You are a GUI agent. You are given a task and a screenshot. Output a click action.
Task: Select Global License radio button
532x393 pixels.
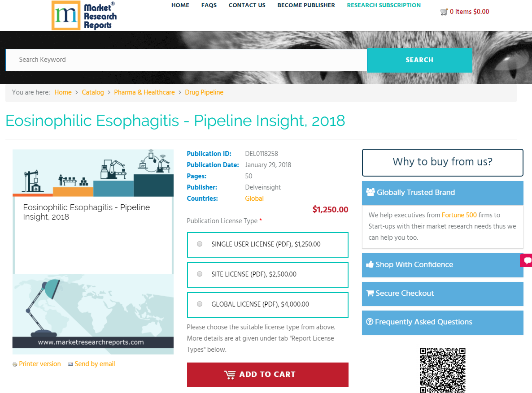click(x=200, y=304)
